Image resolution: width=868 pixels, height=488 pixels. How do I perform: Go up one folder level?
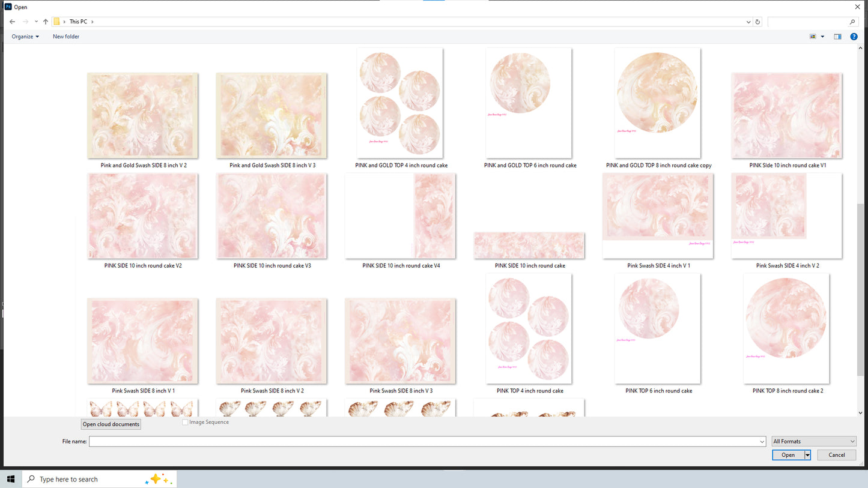46,22
